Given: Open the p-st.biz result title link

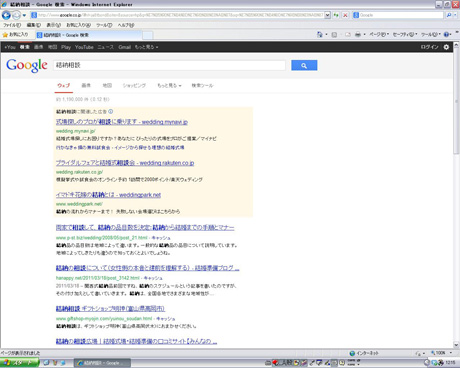Looking at the screenshot, I should [x=145, y=228].
